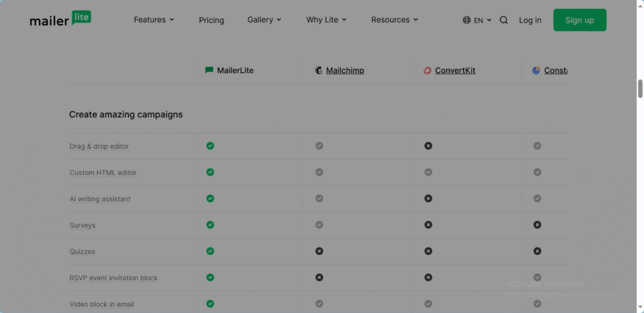Screen dimensions: 644x313
Task: Click ConvertKit grey check for Custom HTML editor
Action: point(428,172)
